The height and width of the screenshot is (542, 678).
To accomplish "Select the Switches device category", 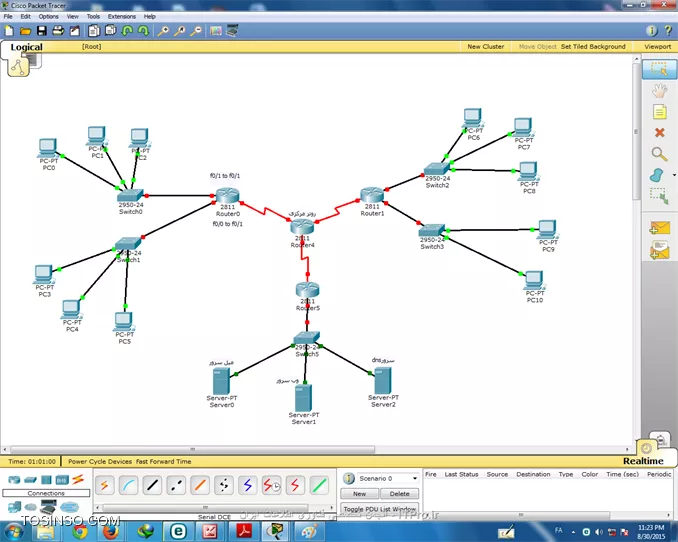I will 31,480.
